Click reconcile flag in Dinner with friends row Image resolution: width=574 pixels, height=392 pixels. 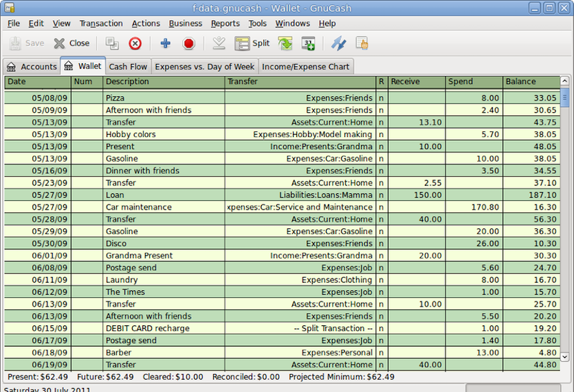381,171
